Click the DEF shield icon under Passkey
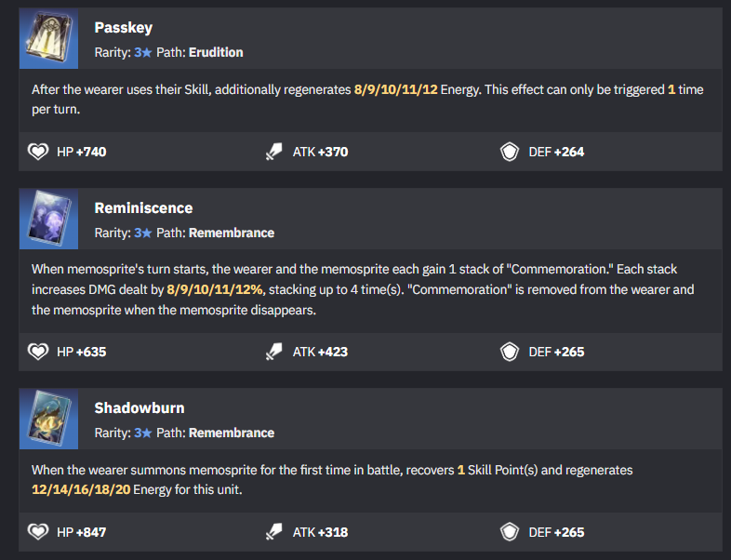731x560 pixels. [x=510, y=152]
